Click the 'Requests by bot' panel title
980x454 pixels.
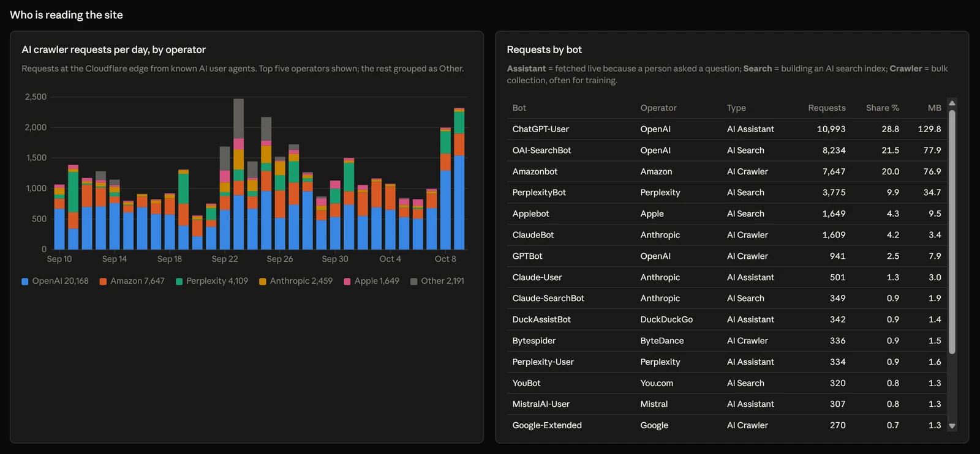tap(545, 50)
